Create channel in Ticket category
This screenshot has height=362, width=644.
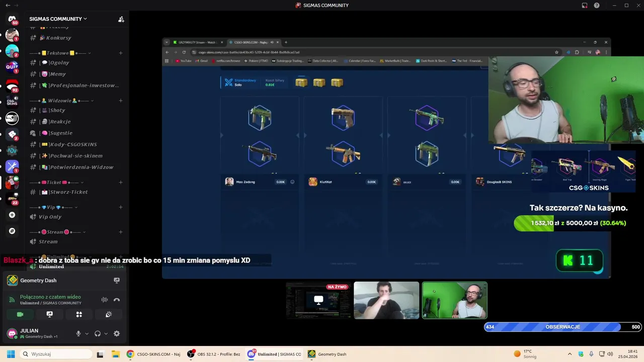(x=121, y=183)
